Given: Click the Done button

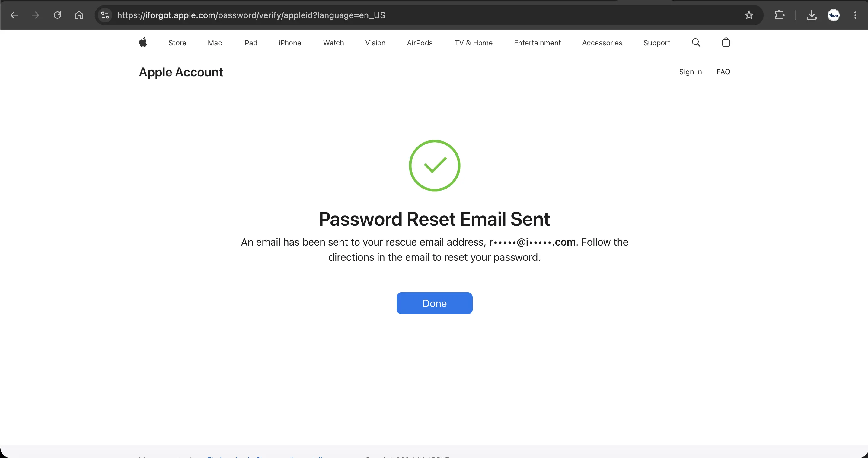Looking at the screenshot, I should click(434, 303).
